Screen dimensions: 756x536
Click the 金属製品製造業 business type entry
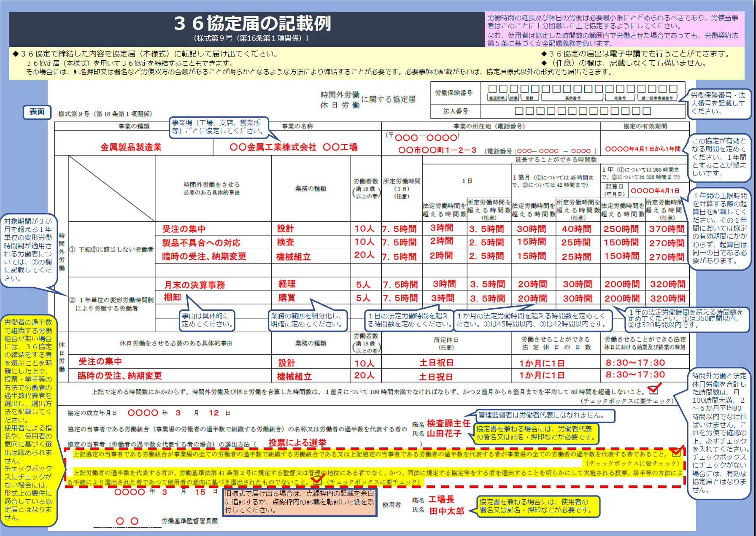click(x=131, y=147)
